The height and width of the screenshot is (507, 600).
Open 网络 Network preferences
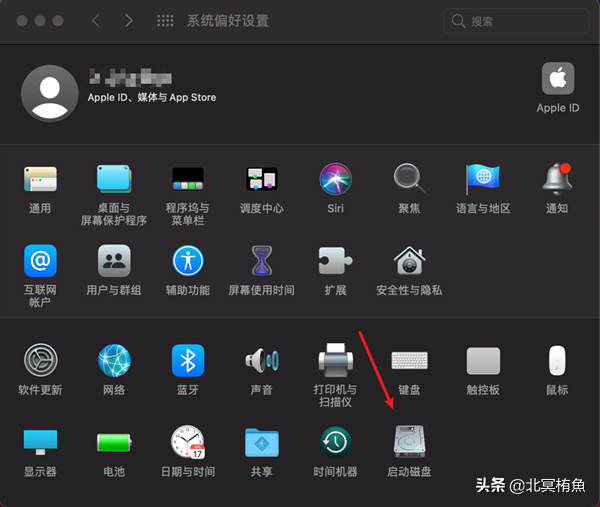(114, 360)
